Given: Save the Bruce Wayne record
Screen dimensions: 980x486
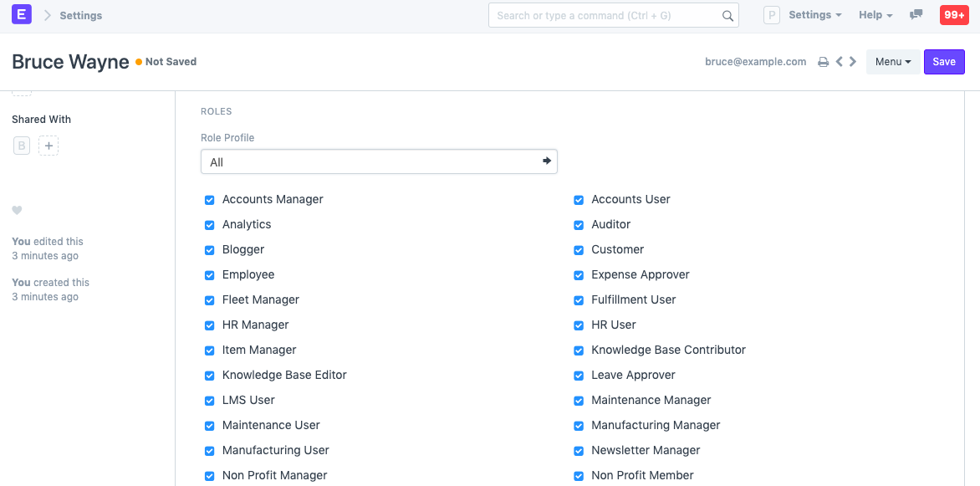Looking at the screenshot, I should pyautogui.click(x=944, y=61).
